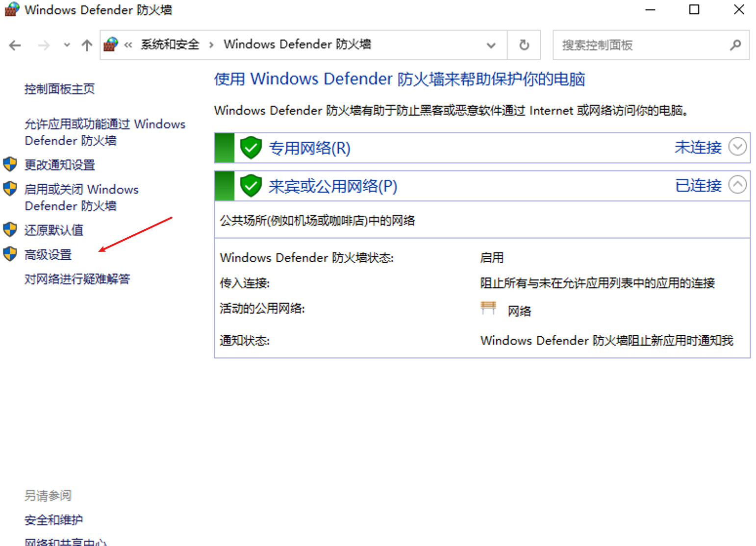The width and height of the screenshot is (756, 546).
Task: Open the address bar history dropdown
Action: pos(491,46)
